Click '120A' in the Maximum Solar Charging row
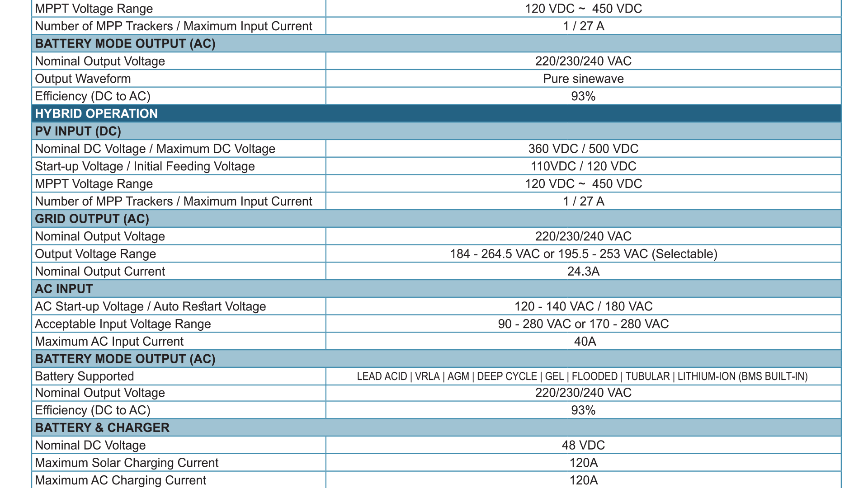This screenshot has height=488, width=868. [583, 463]
